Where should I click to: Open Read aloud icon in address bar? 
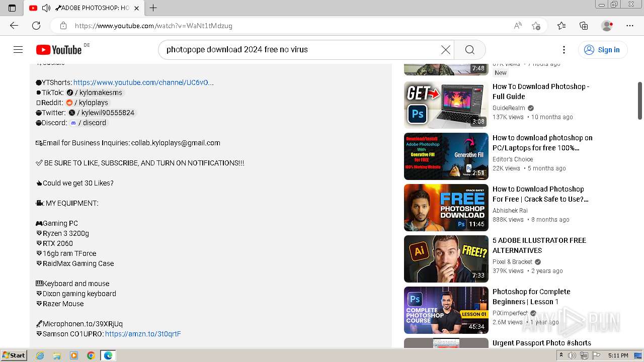[x=518, y=26]
